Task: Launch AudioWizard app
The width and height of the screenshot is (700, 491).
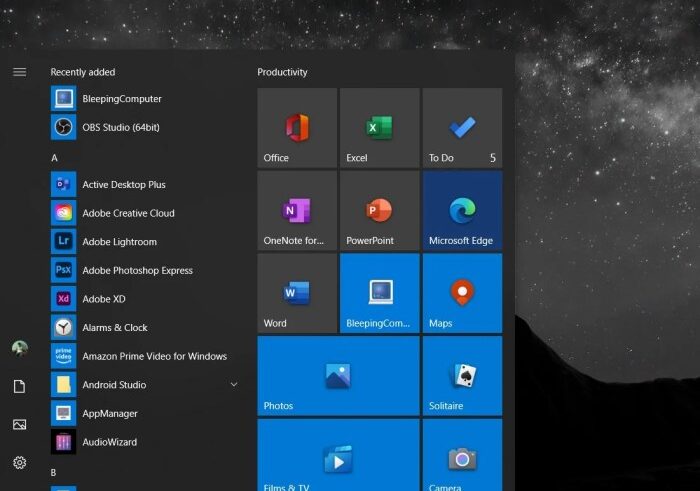Action: point(144,441)
